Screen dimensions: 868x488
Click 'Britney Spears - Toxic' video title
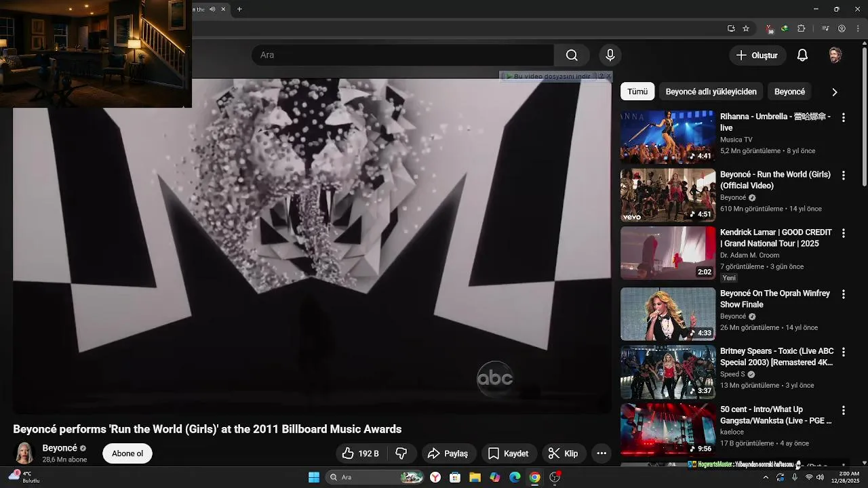tap(776, 357)
